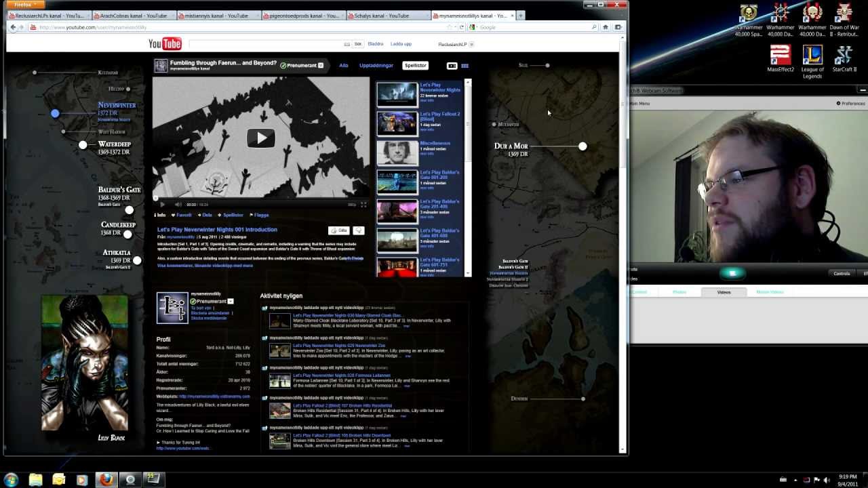Switch to grid view layout icon
Viewport: 868px width, 488px height.
pyautogui.click(x=465, y=66)
